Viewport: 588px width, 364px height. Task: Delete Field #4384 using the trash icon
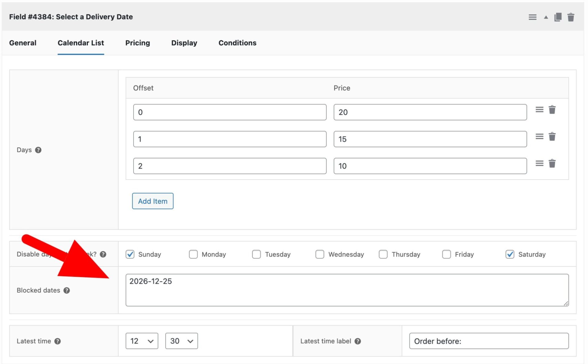[571, 17]
